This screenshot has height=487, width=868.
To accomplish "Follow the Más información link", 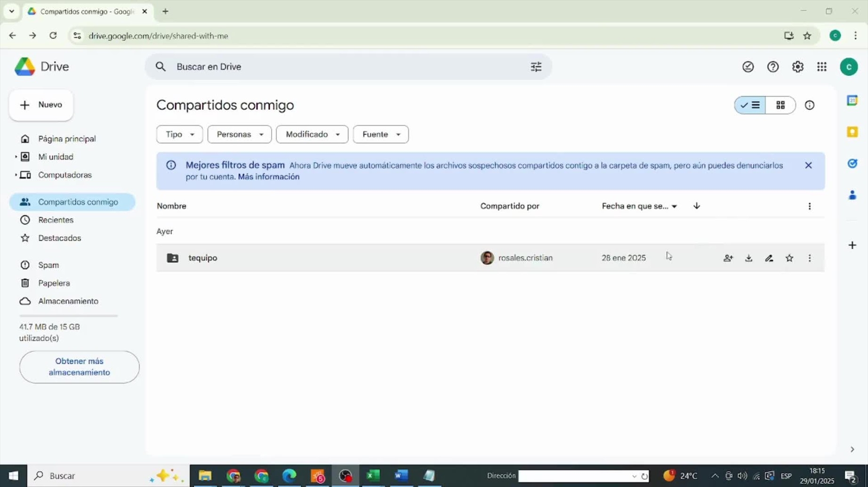I will [268, 177].
